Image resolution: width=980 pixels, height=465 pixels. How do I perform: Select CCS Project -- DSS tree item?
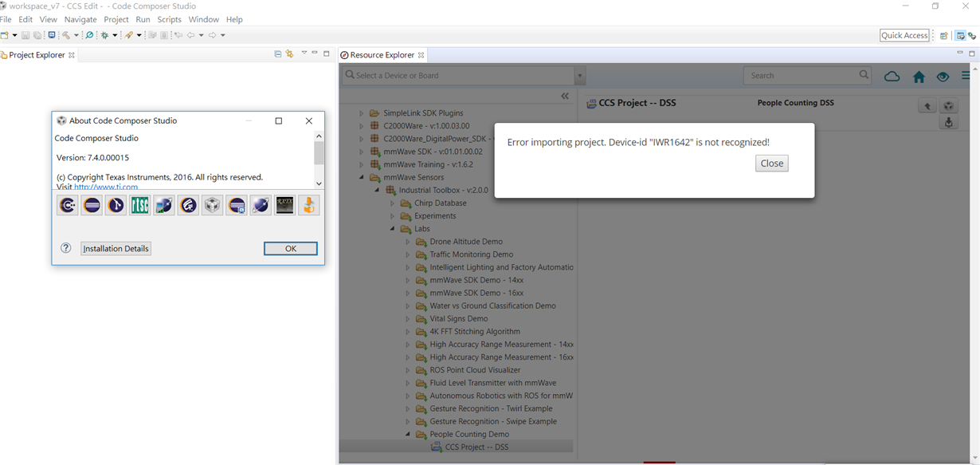(476, 447)
